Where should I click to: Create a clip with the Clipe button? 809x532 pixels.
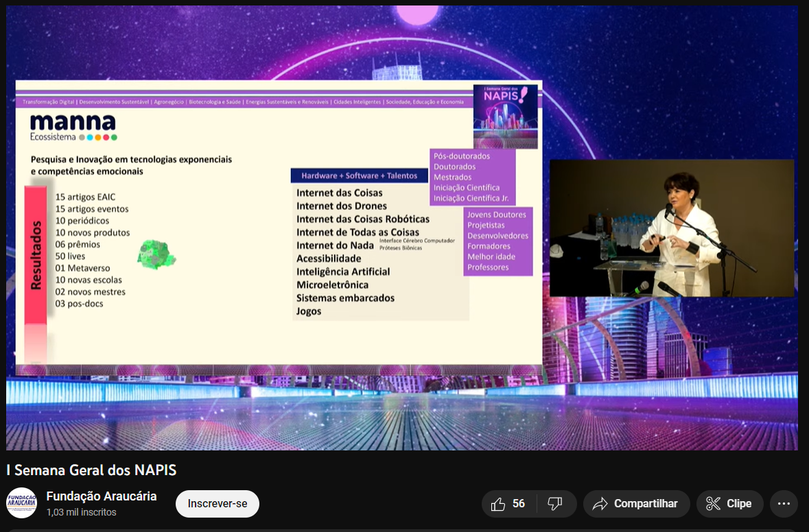click(729, 504)
